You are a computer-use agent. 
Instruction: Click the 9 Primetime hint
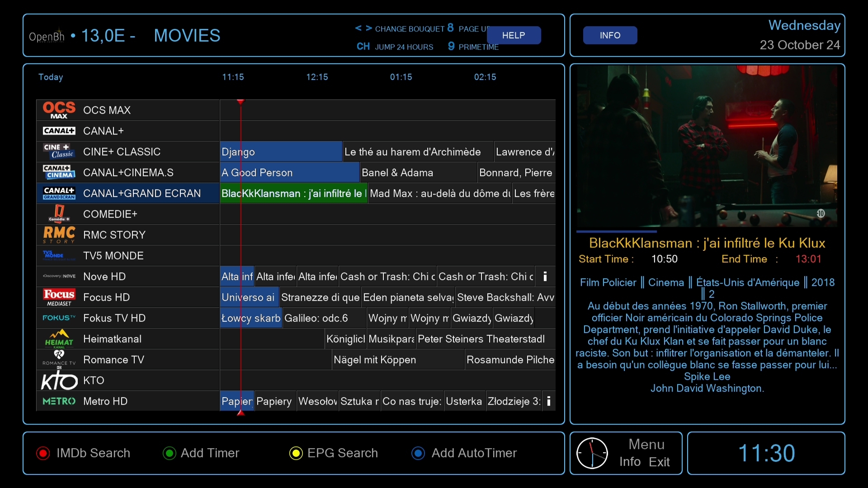[x=473, y=47]
